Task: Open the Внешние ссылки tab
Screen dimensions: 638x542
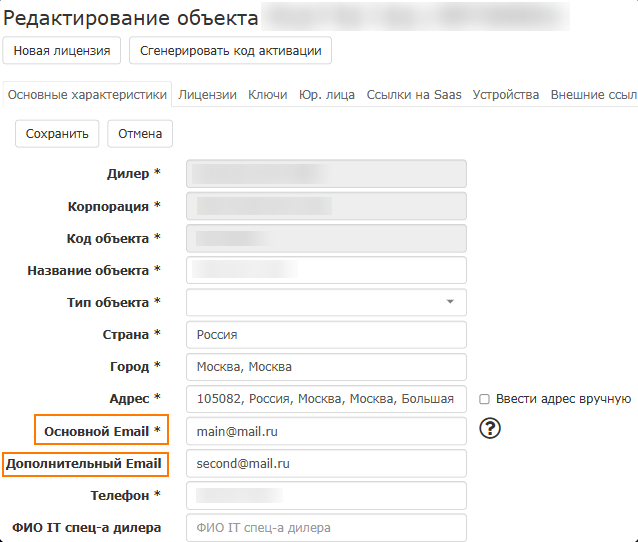Action: 593,95
